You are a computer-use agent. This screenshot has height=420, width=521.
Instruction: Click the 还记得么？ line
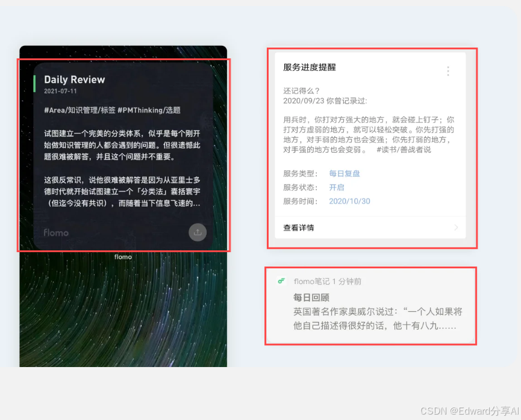coord(301,91)
